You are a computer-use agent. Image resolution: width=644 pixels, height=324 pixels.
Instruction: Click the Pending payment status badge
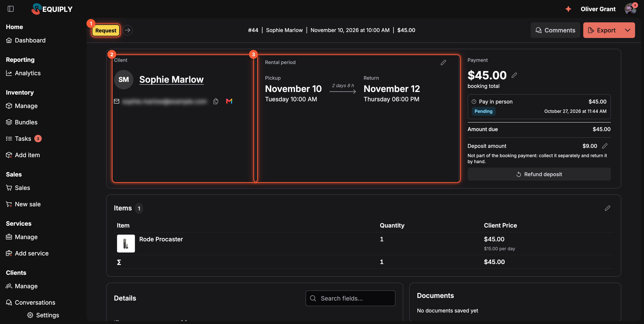click(484, 111)
